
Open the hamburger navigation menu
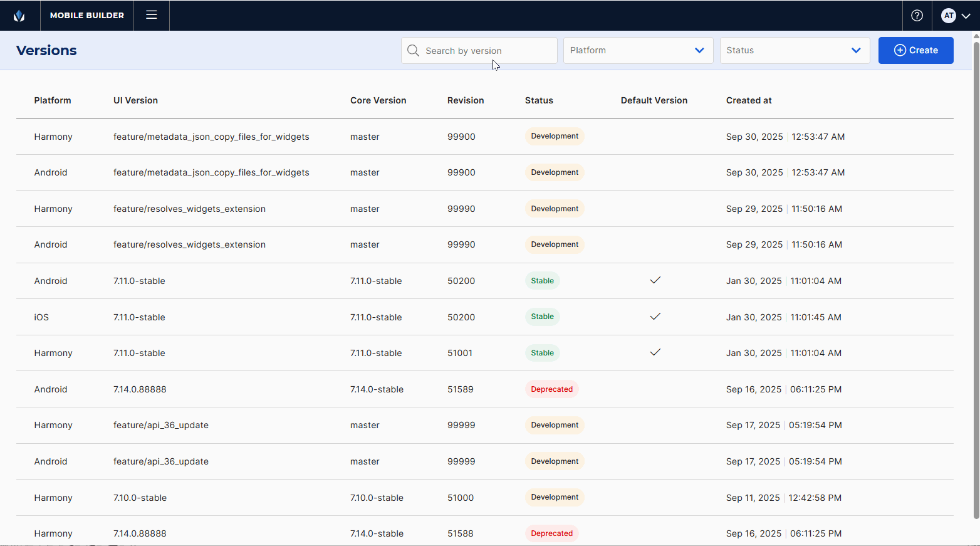pos(152,15)
